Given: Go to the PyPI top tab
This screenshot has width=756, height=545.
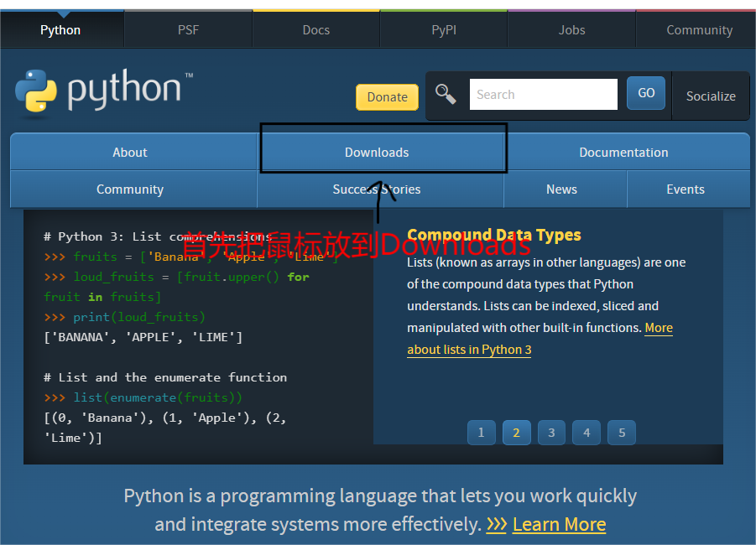Looking at the screenshot, I should pyautogui.click(x=444, y=30).
